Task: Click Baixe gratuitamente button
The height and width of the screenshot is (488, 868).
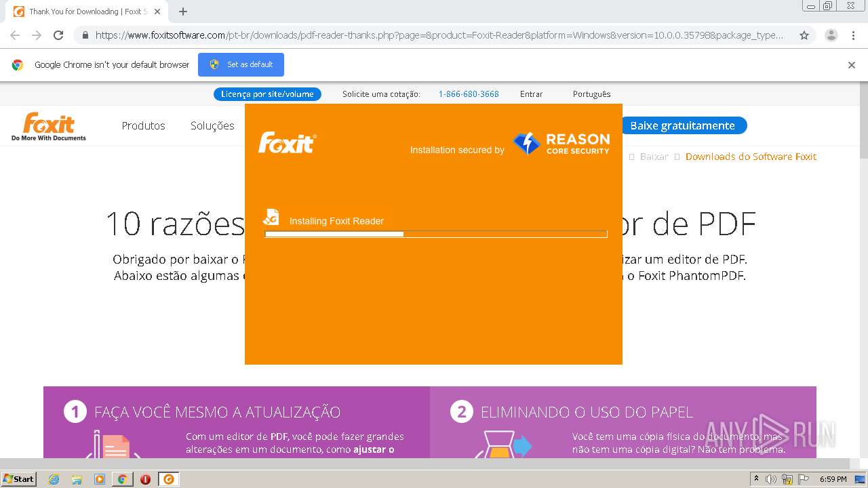Action: 682,125
